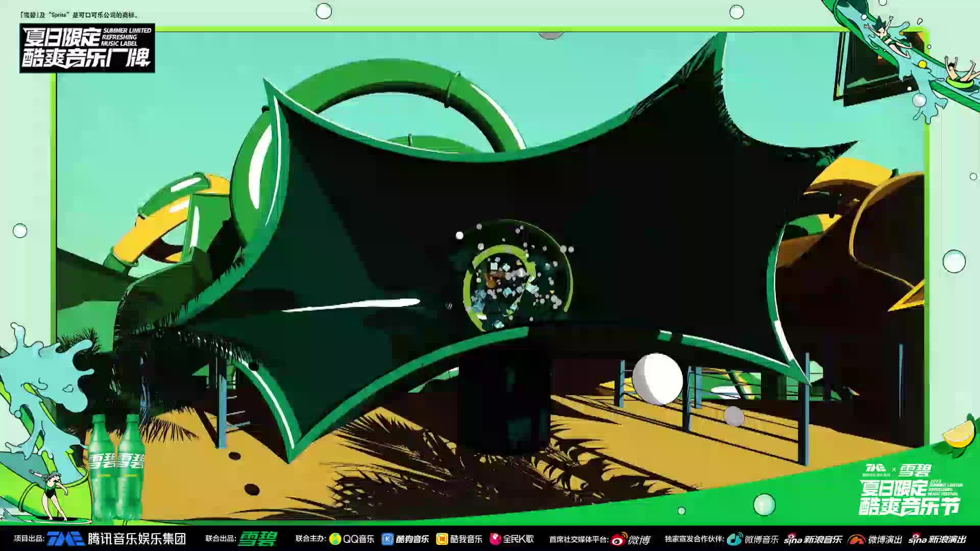The height and width of the screenshot is (551, 980).
Task: Click the TME logo beside 项目出品
Action: pos(66,539)
